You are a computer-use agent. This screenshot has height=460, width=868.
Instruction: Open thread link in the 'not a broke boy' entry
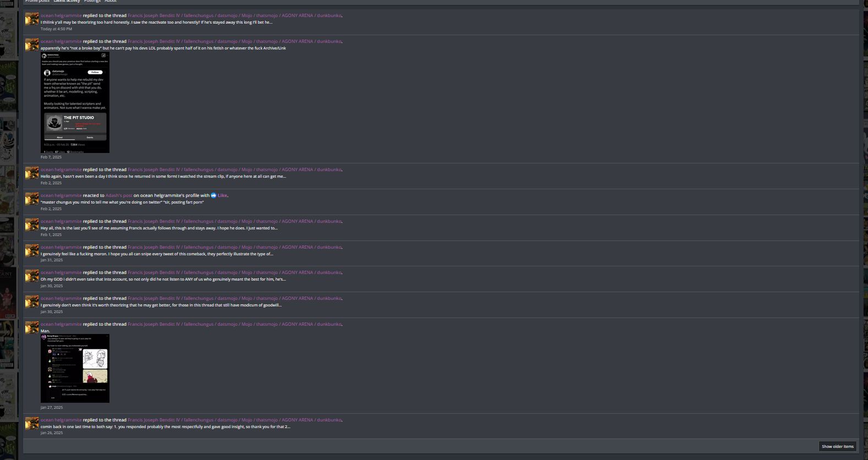234,41
